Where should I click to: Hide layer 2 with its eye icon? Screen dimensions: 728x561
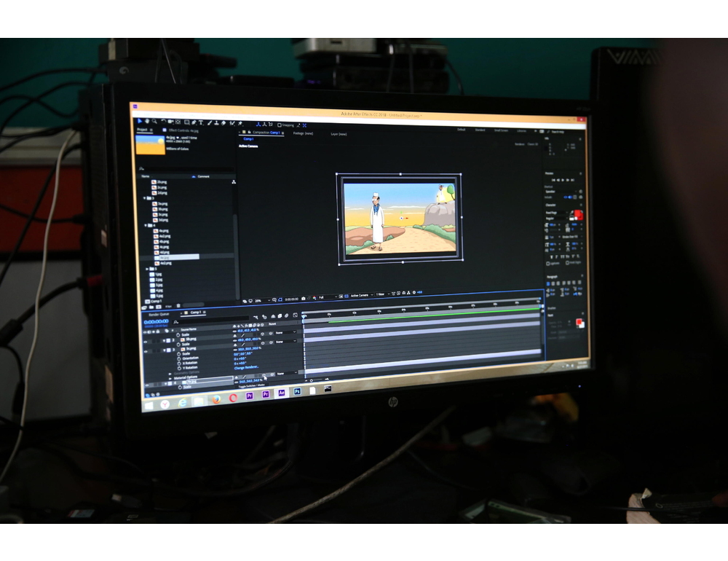tap(146, 342)
